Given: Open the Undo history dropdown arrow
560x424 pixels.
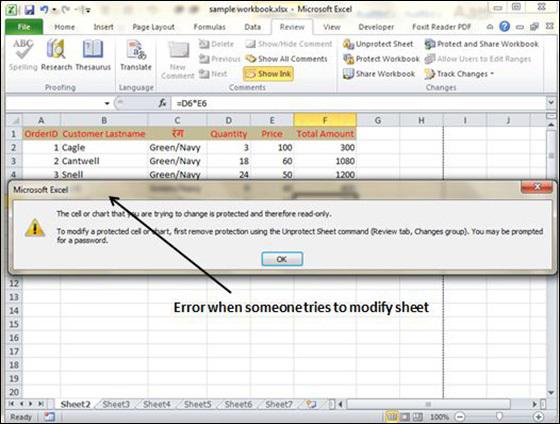Looking at the screenshot, I should [54, 10].
